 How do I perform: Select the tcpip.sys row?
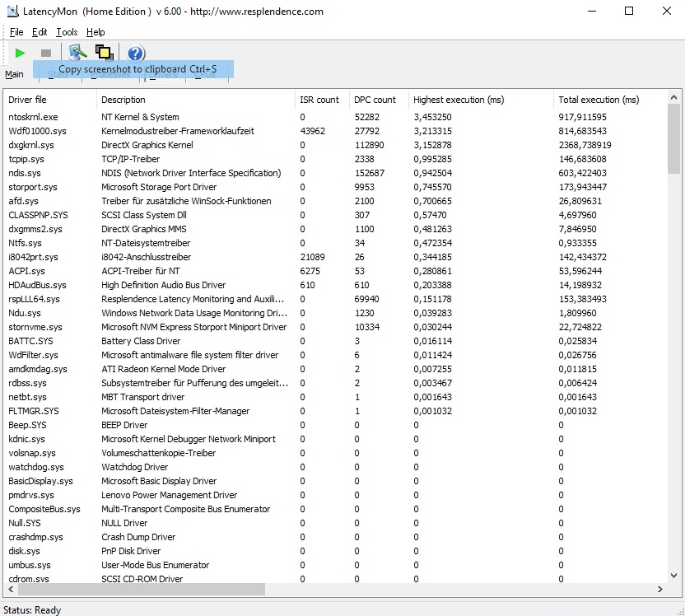coord(336,159)
